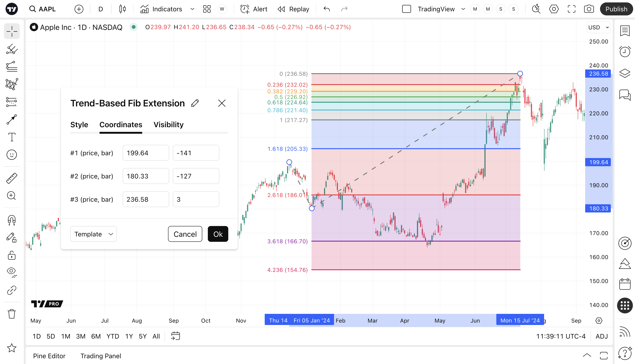Click the #1 price input field
This screenshot has height=364, width=635.
146,153
